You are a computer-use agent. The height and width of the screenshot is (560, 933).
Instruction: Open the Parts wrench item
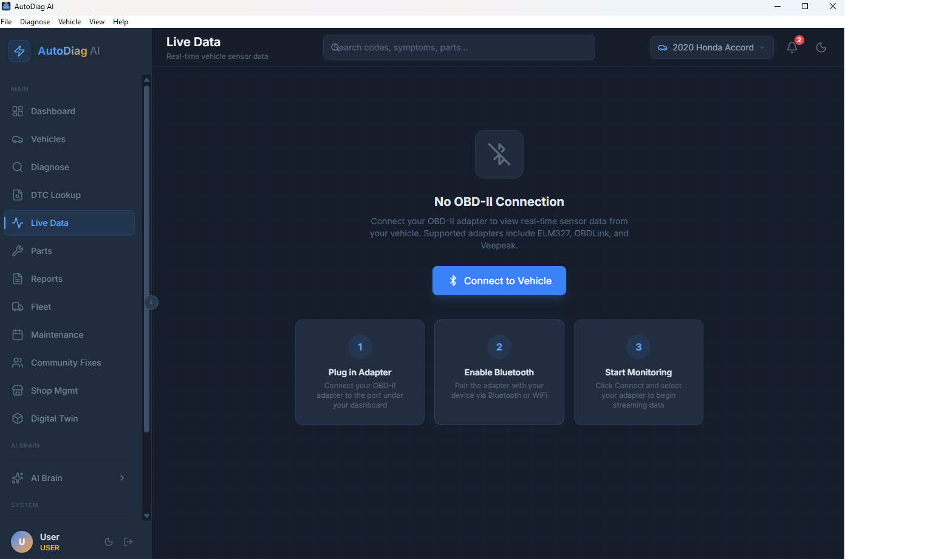pyautogui.click(x=41, y=251)
